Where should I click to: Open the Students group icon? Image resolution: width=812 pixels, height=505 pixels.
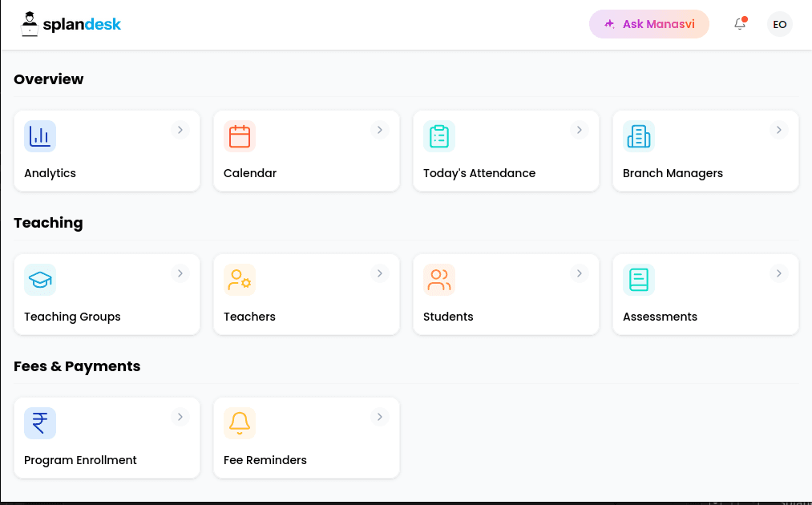439,280
